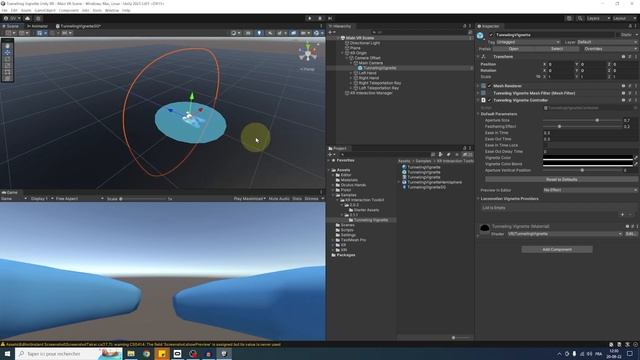Open the global search magnifier icon
This screenshot has width=640, height=360.
pyautogui.click(x=580, y=18)
